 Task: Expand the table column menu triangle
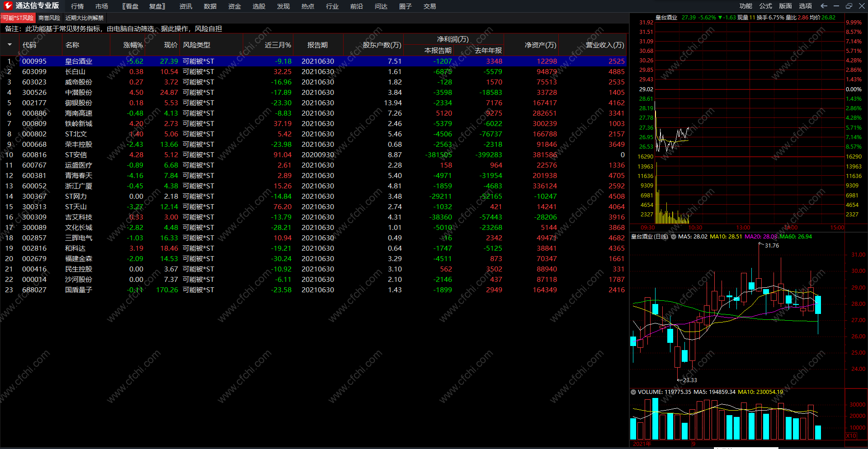[x=9, y=45]
